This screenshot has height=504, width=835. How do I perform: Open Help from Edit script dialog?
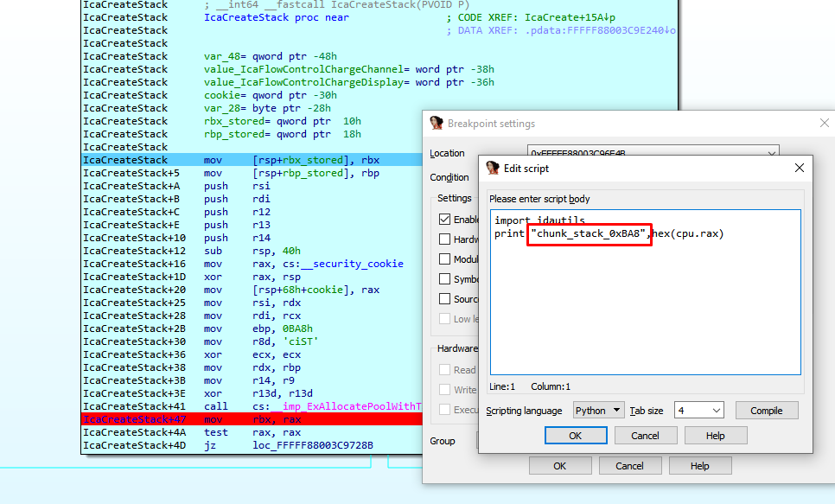click(x=715, y=436)
